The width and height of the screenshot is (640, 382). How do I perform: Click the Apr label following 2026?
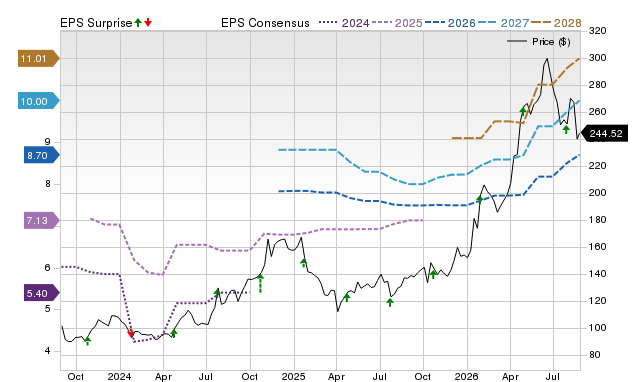pos(510,376)
